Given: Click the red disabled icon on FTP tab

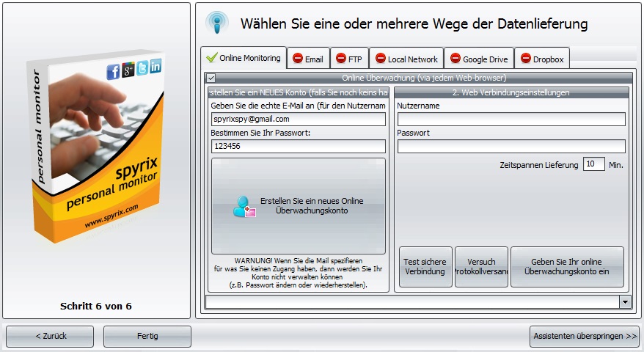Looking at the screenshot, I should [341, 59].
